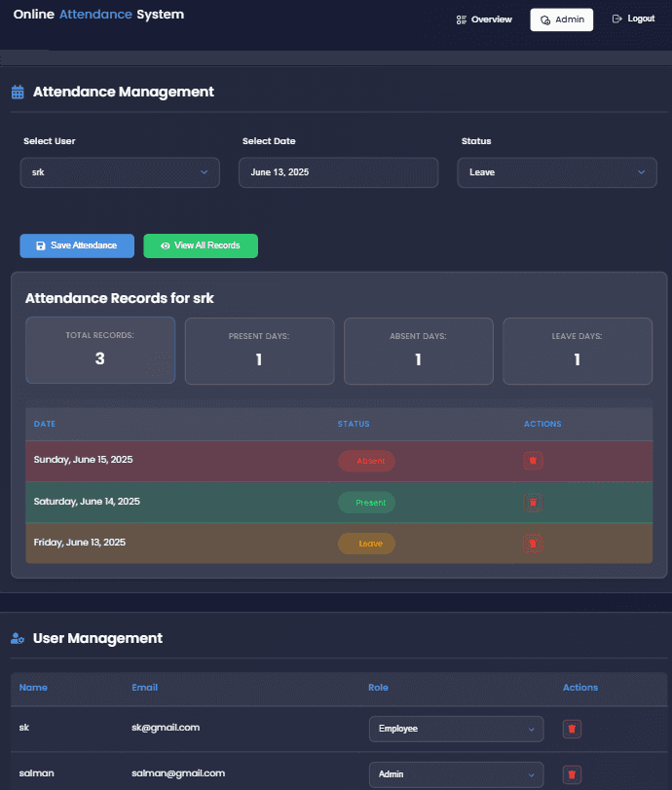
Task: Change role dropdown for user salman
Action: pyautogui.click(x=456, y=774)
